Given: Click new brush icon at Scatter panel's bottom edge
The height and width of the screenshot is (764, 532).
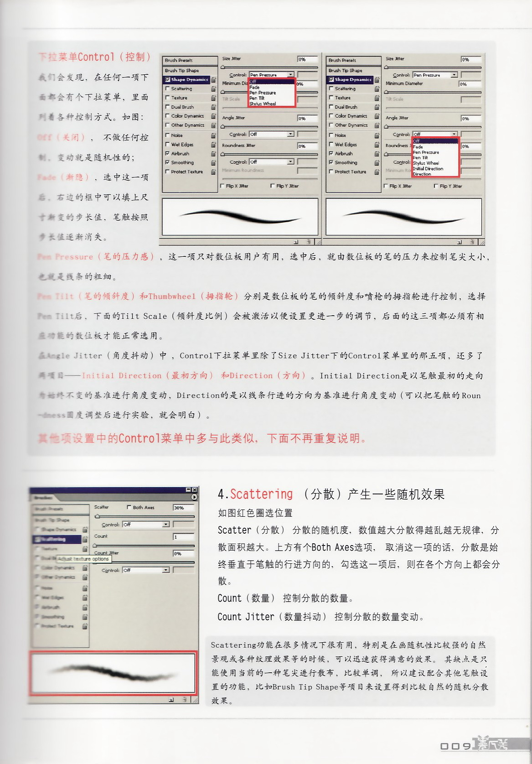Looking at the screenshot, I should click(172, 699).
